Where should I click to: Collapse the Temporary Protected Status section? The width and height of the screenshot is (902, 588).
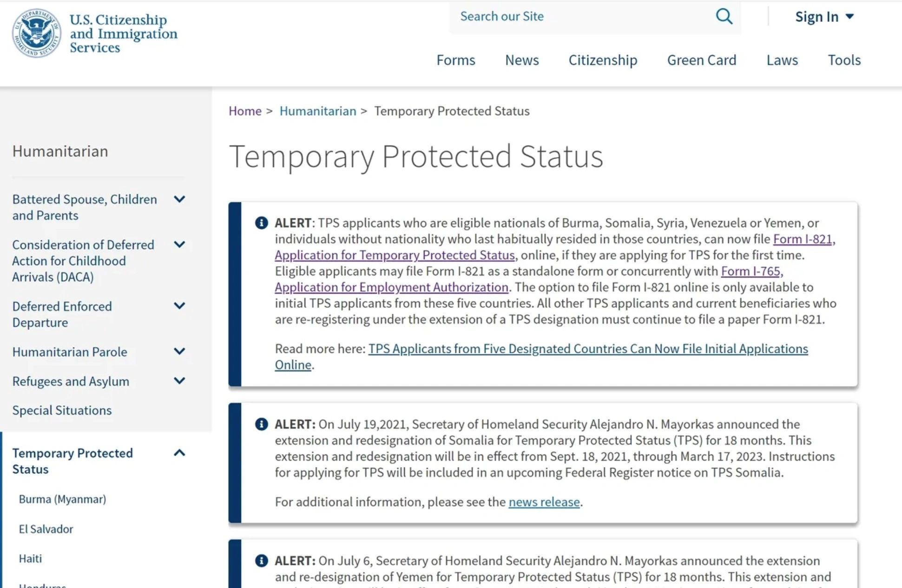coord(179,453)
